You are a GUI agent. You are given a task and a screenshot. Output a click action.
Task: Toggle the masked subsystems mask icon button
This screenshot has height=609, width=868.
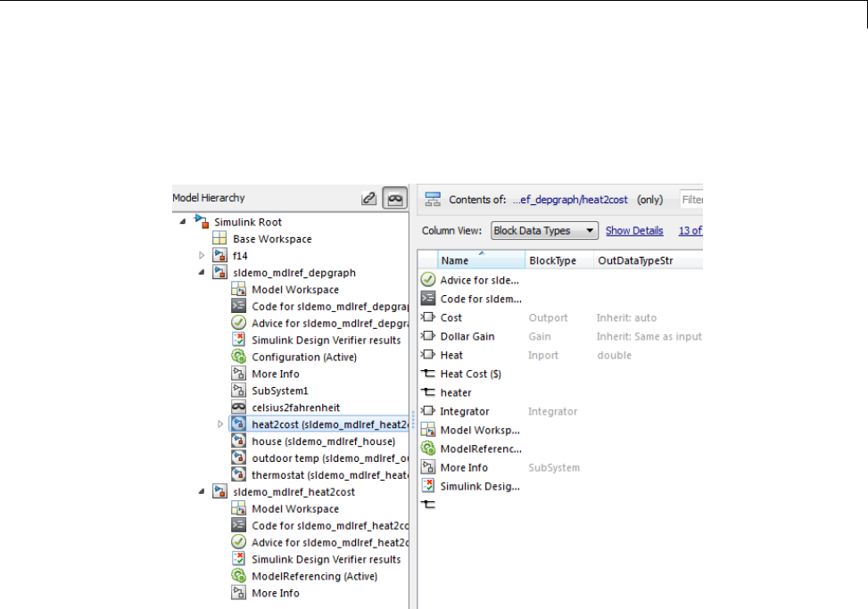point(394,198)
